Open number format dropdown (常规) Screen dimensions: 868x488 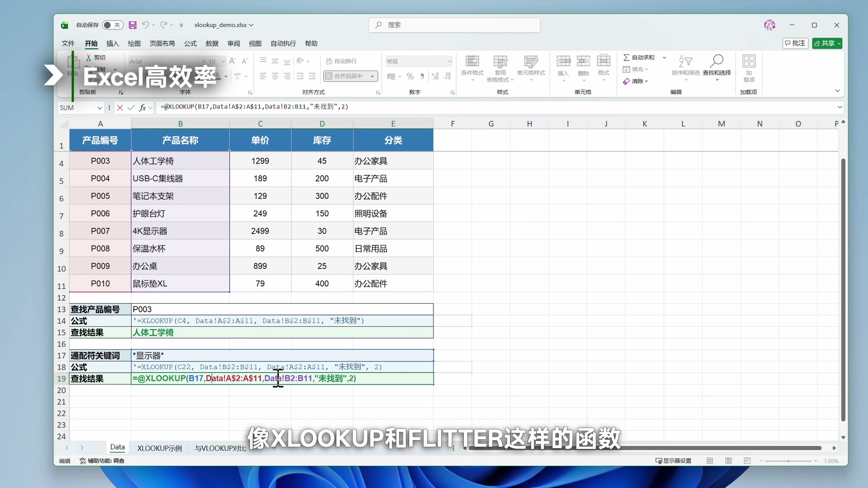coord(449,61)
